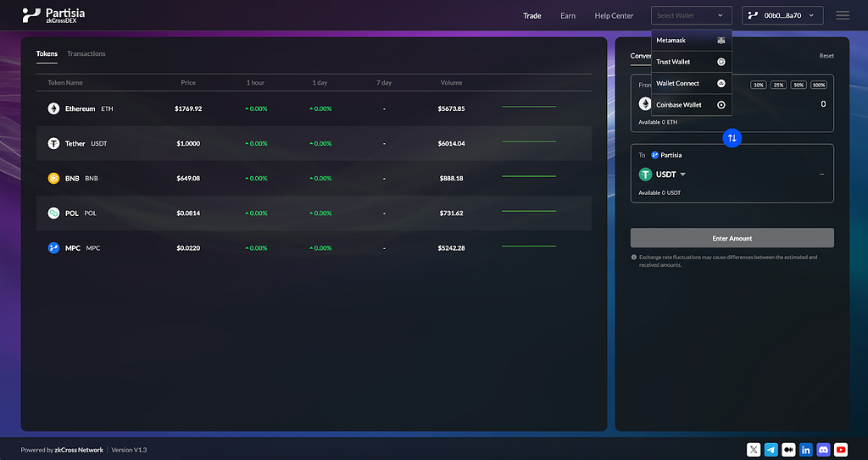Click the Partisia icon in account dropdown
Screen dimensions: 868x460
[x=753, y=15]
